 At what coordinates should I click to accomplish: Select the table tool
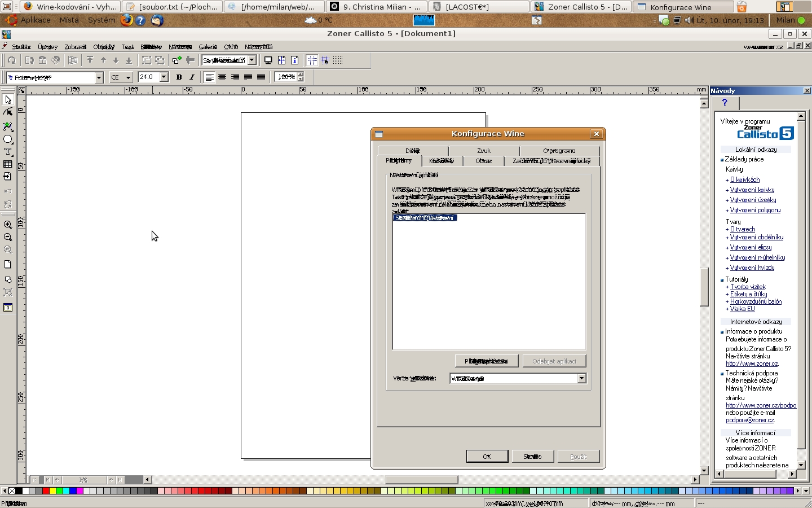click(x=8, y=164)
